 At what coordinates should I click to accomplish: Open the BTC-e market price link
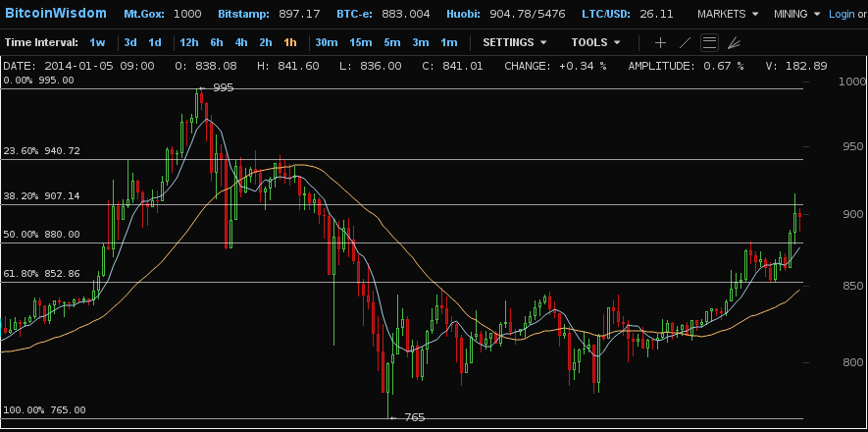[x=383, y=14]
